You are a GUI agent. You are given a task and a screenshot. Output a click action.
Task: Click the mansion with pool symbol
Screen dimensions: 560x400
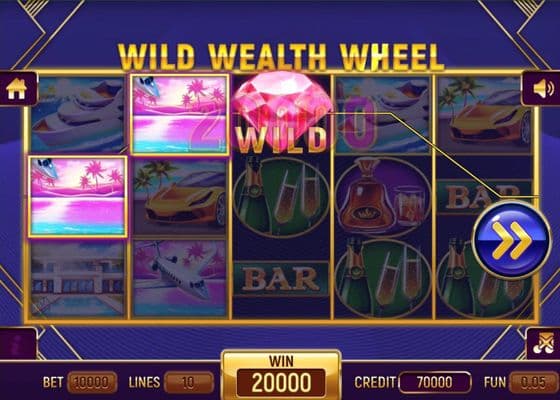tap(78, 278)
